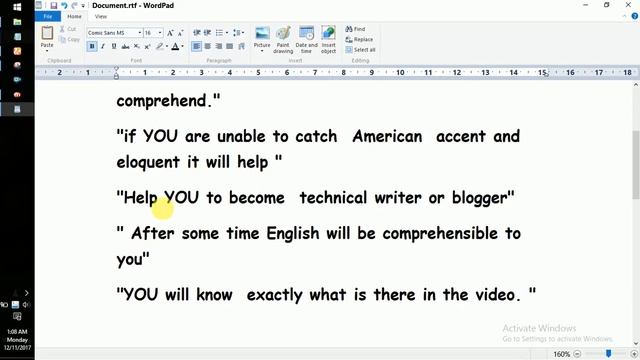Toggle Subscript formatting
This screenshot has height=360, width=640.
coord(137,47)
